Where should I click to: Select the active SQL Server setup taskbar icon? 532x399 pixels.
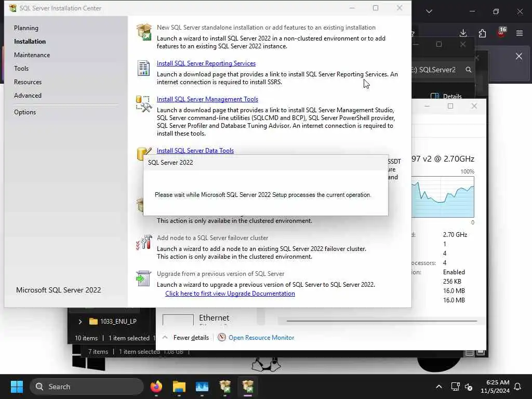248,387
